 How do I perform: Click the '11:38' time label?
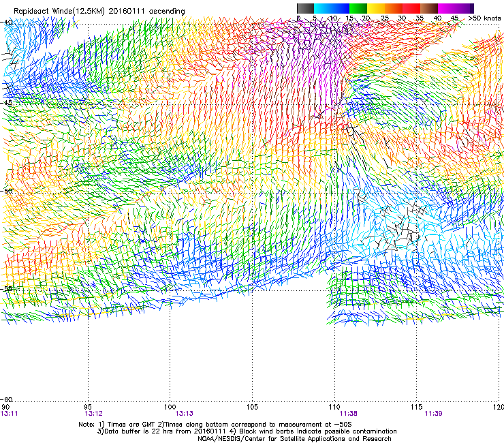349,414
